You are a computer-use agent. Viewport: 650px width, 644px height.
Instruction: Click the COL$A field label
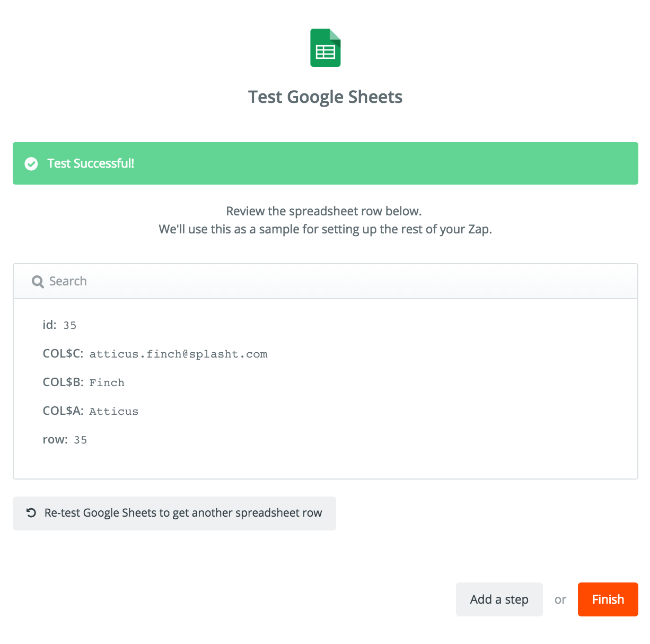tap(63, 411)
